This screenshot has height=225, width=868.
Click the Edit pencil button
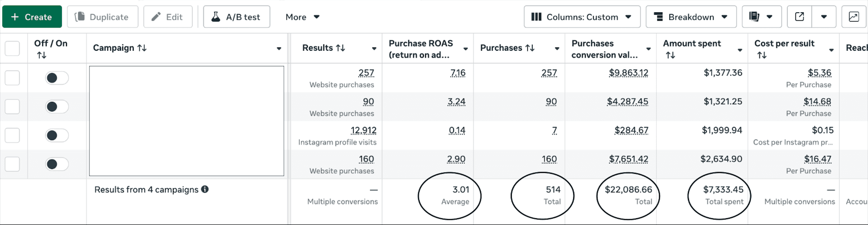[x=167, y=17]
